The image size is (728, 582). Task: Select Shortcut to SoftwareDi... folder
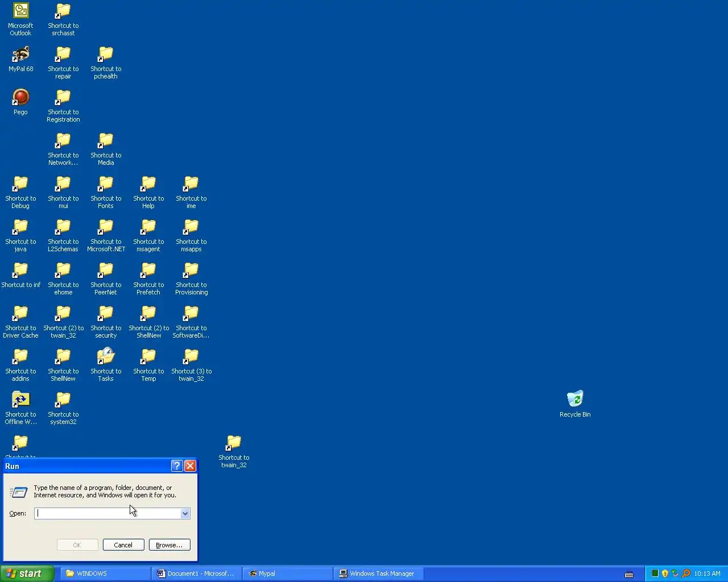tap(191, 322)
